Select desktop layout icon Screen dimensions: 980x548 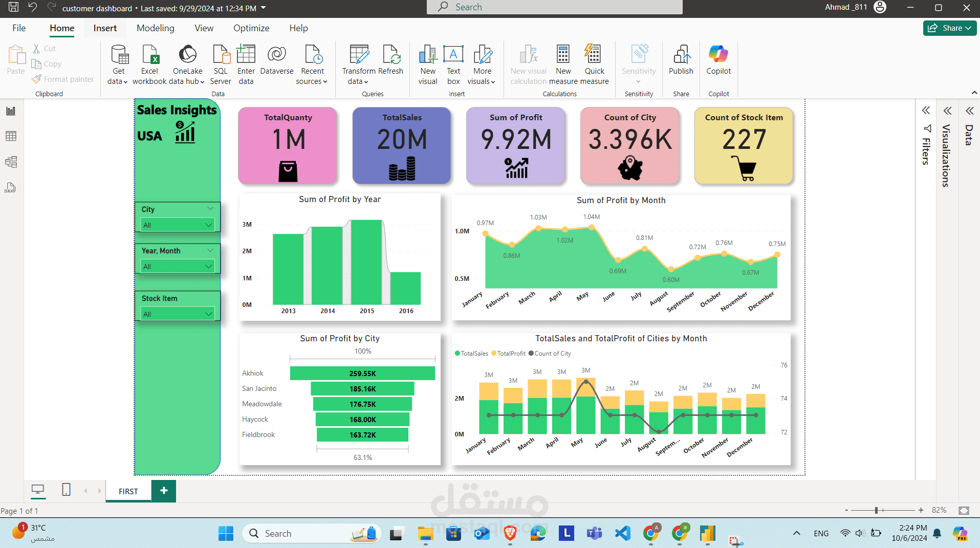pos(38,490)
